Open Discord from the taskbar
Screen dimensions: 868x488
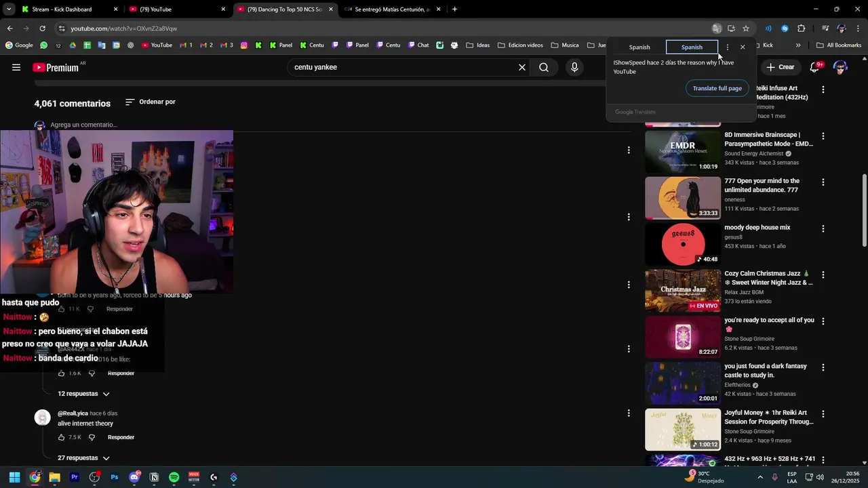[134, 477]
